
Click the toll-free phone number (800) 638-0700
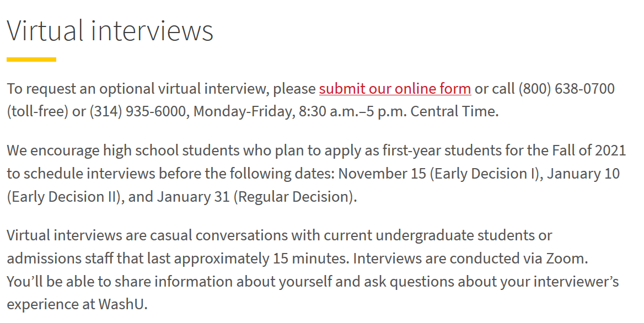click(566, 89)
